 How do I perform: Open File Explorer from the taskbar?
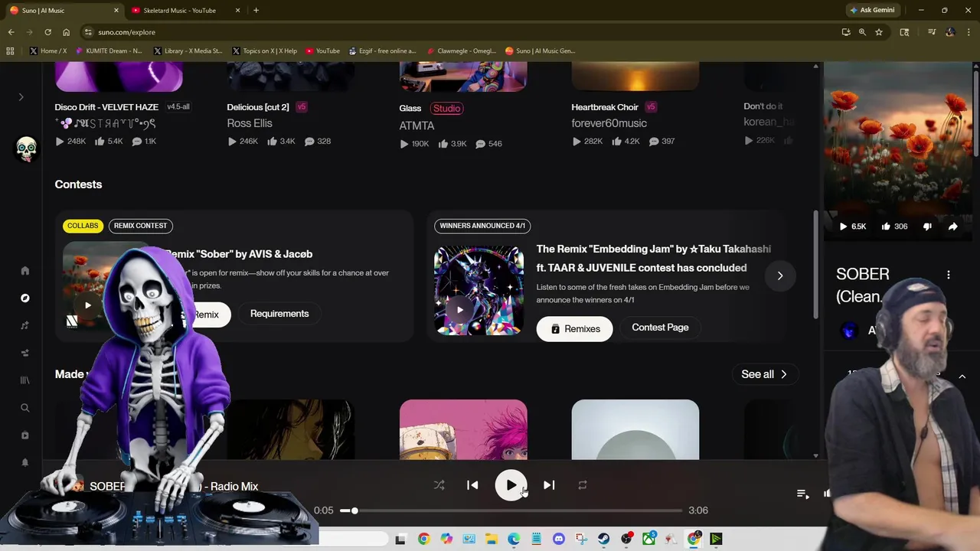491,540
